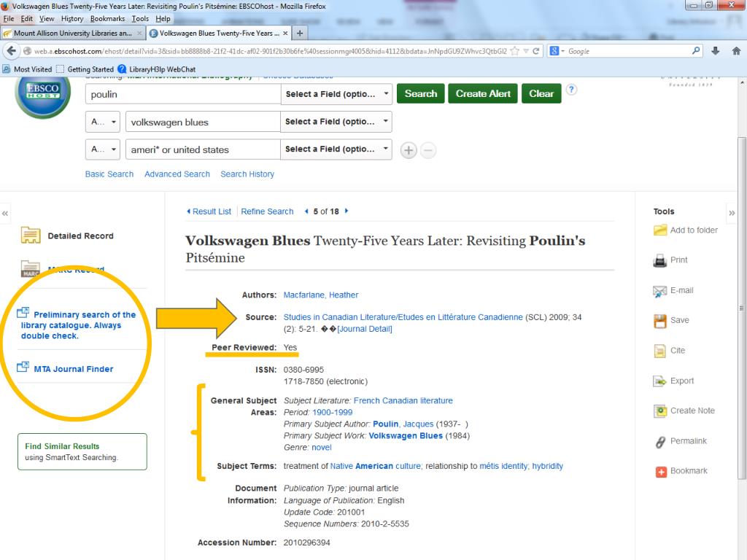This screenshot has height=560, width=747.
Task: Click the Export tool icon
Action: pyautogui.click(x=659, y=381)
